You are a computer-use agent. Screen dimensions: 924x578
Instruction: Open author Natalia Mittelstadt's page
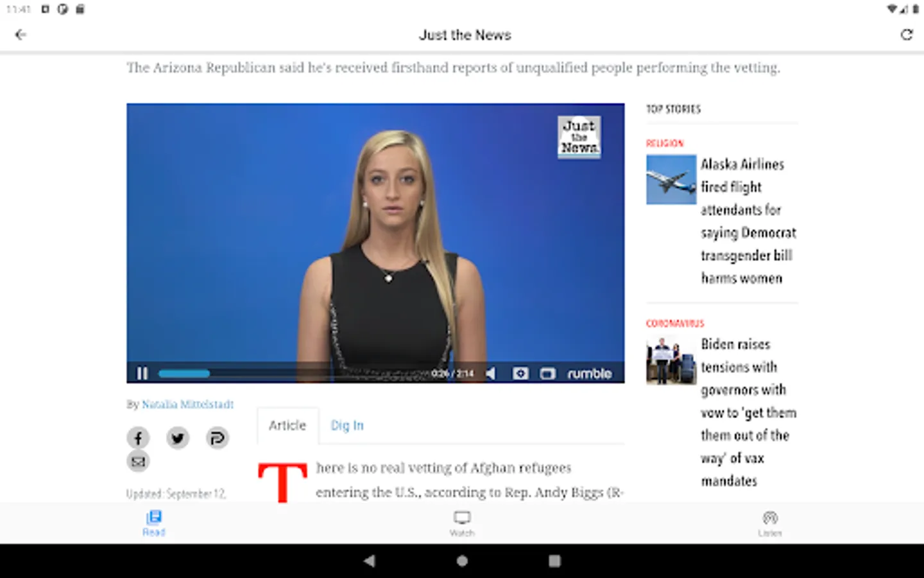pos(187,404)
